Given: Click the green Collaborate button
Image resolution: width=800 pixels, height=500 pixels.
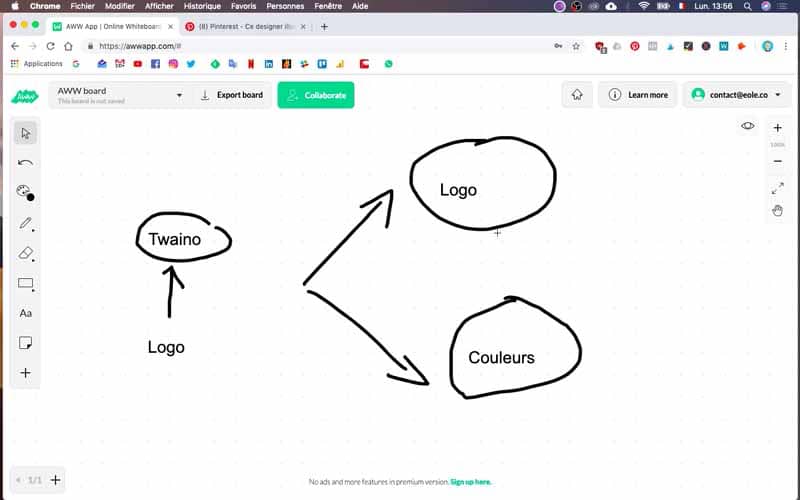Looking at the screenshot, I should coord(316,95).
